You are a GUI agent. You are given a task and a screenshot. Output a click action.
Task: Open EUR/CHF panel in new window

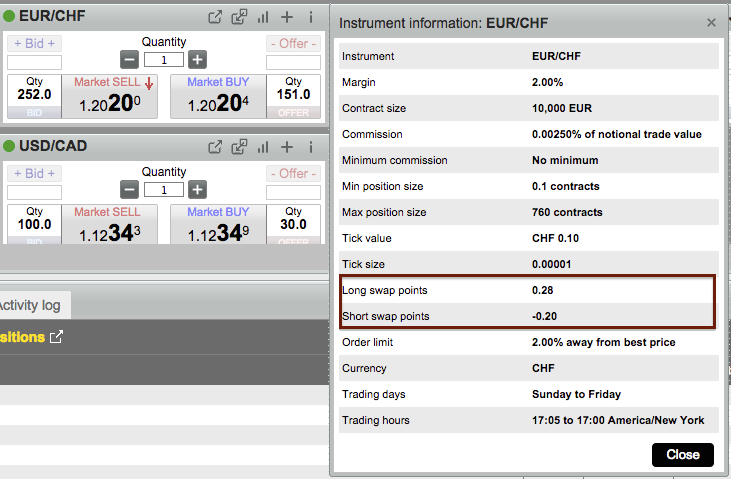215,17
